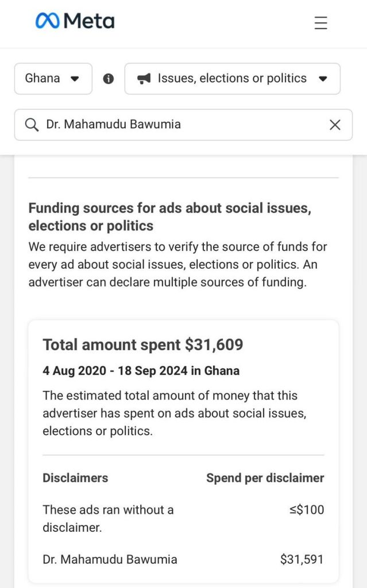
Task: Click the Spend per disclaimer column header
Action: pos(265,478)
